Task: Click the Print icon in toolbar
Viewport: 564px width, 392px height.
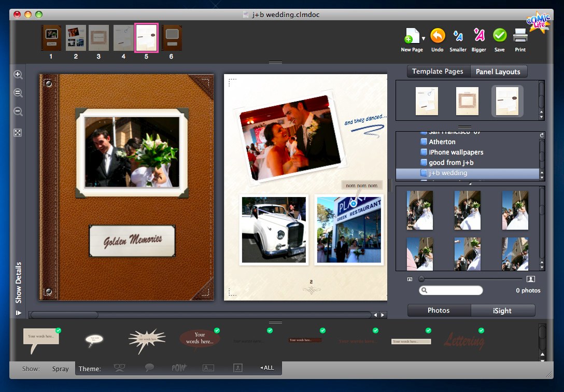Action: pos(520,36)
